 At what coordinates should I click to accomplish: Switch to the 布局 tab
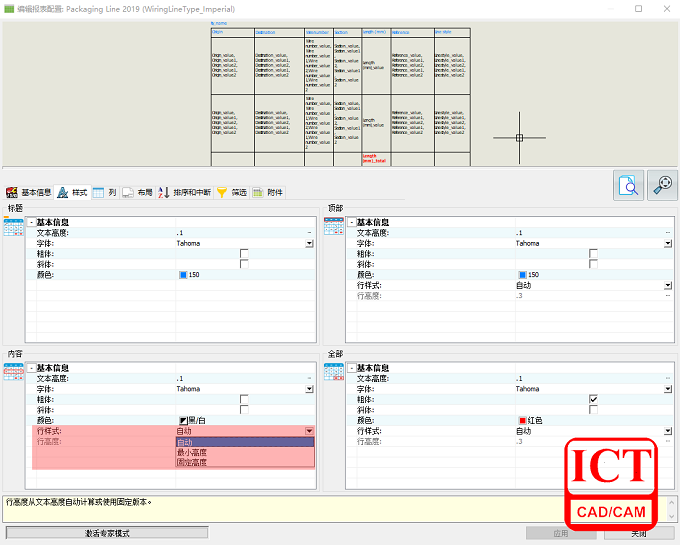click(137, 193)
